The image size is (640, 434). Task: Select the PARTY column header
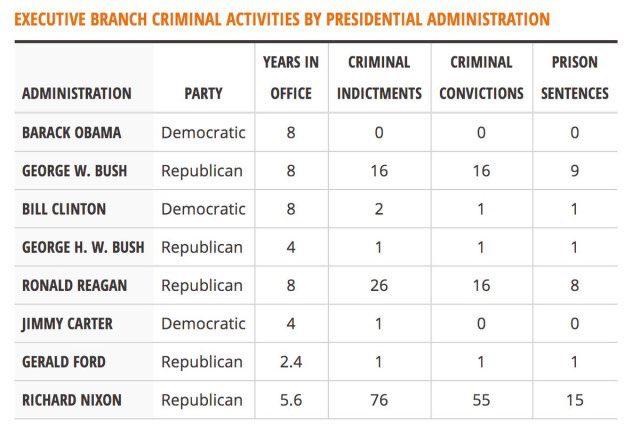click(203, 93)
